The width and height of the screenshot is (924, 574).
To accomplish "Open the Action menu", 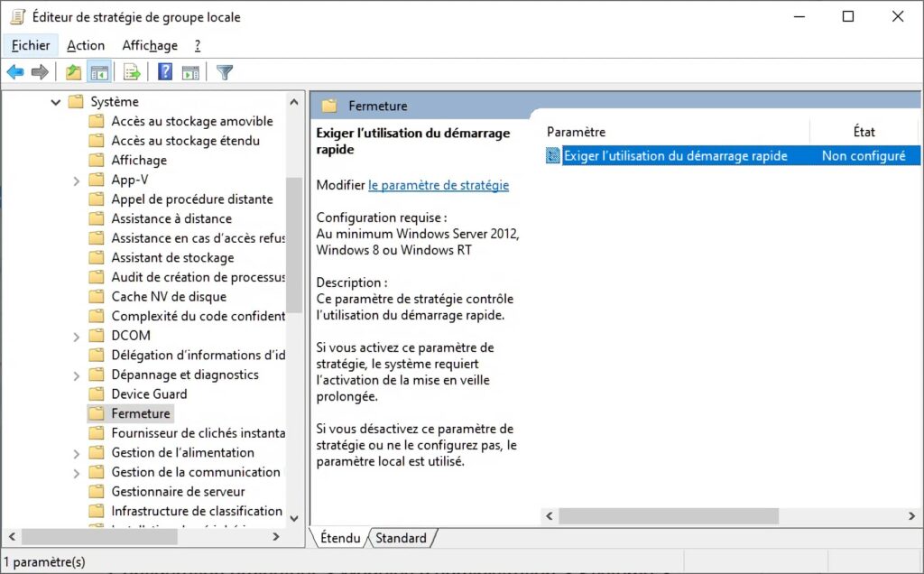I will (x=86, y=44).
